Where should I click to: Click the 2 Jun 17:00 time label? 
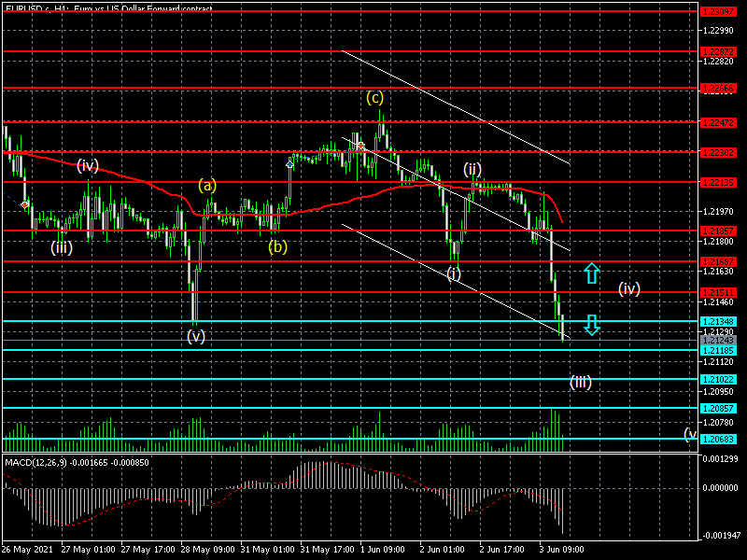pos(502,550)
